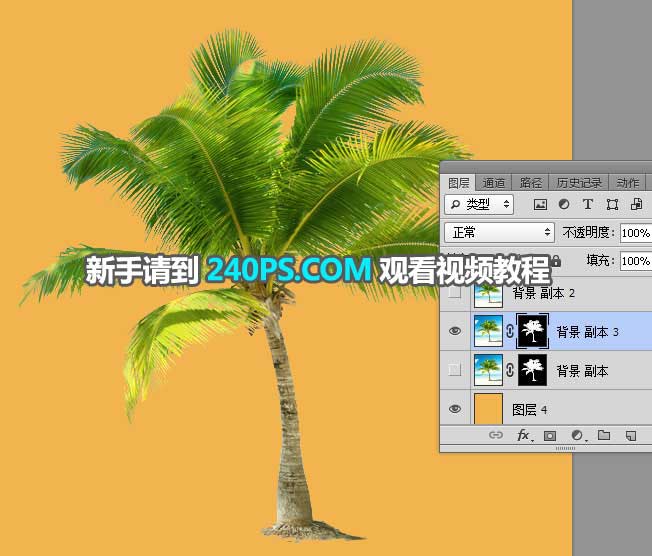Click the link layers icon
This screenshot has width=652, height=556.
(495, 435)
